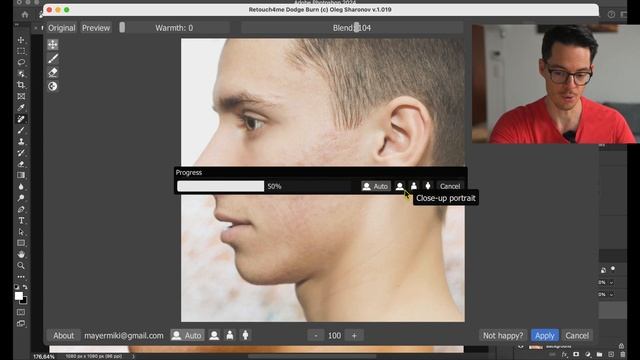
Task: Increase the value with plus button
Action: click(x=354, y=336)
